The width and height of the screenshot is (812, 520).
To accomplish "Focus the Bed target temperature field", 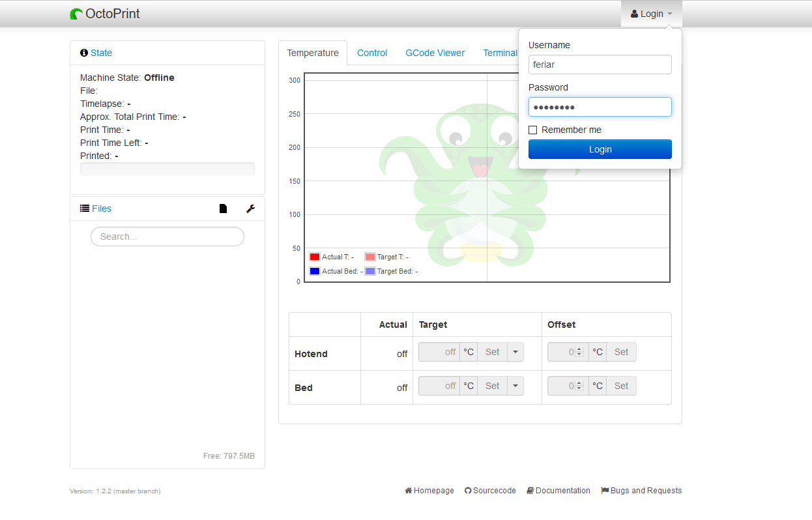I will (x=439, y=386).
